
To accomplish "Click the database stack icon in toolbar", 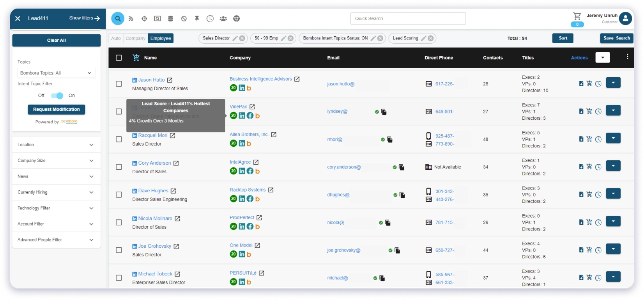I will click(170, 19).
